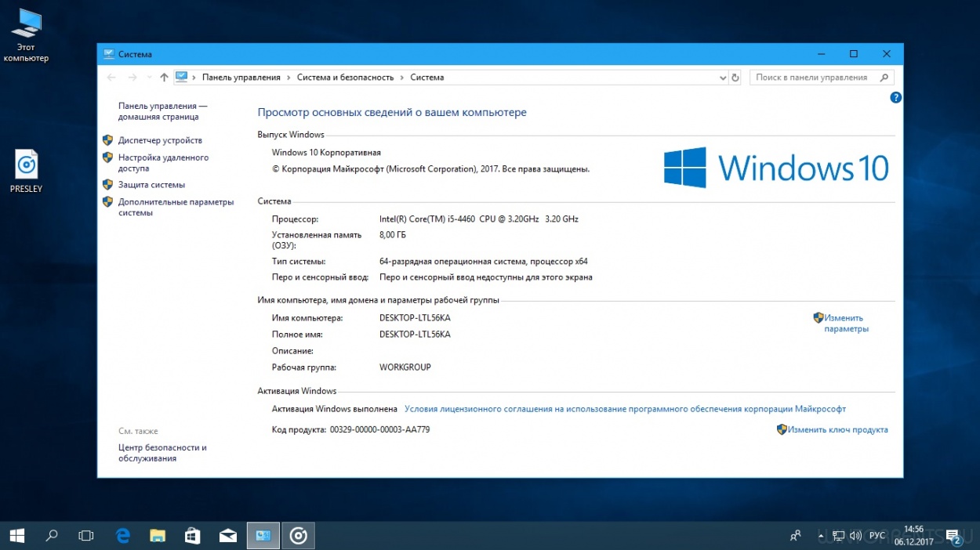Viewport: 980px width, 550px height.
Task: Click Изменить ключ продукта link
Action: coord(837,429)
